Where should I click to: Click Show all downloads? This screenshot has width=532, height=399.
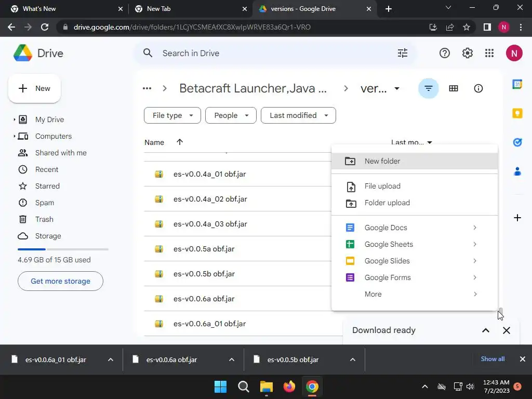tap(493, 359)
